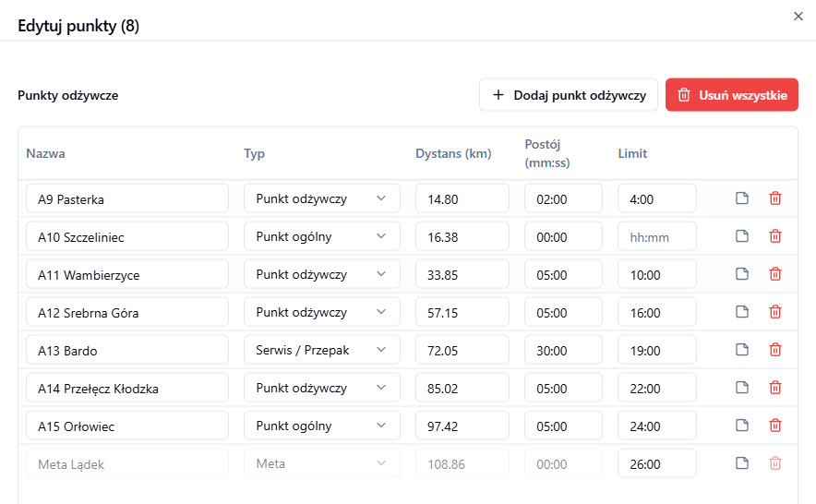
Task: Edit the A14 Przełęcz Kłodzka name field
Action: [x=127, y=388]
